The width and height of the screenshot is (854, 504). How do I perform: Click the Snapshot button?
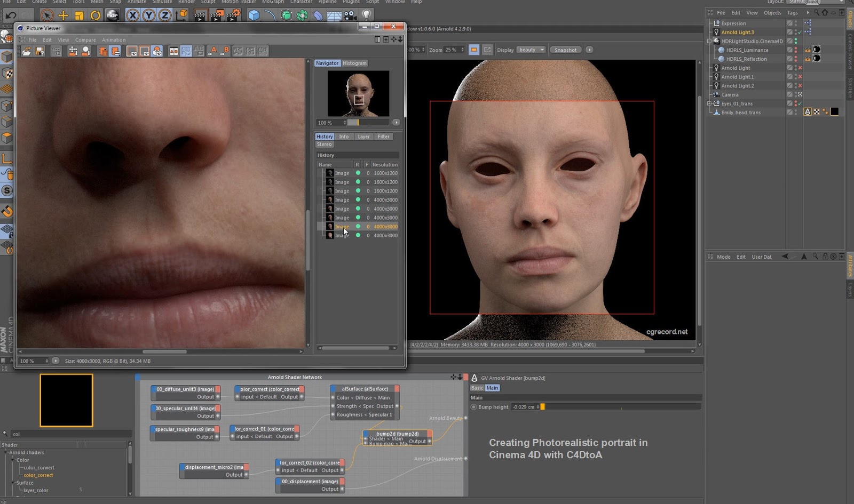click(x=565, y=50)
